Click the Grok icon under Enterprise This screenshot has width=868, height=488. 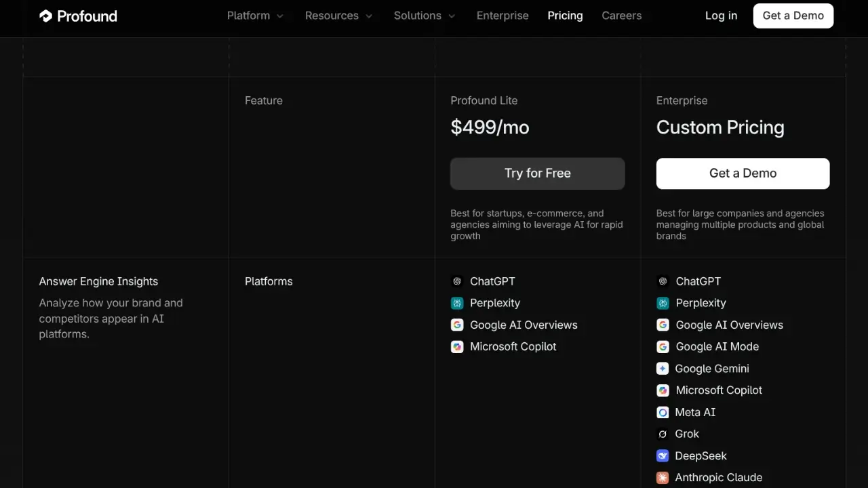[663, 434]
